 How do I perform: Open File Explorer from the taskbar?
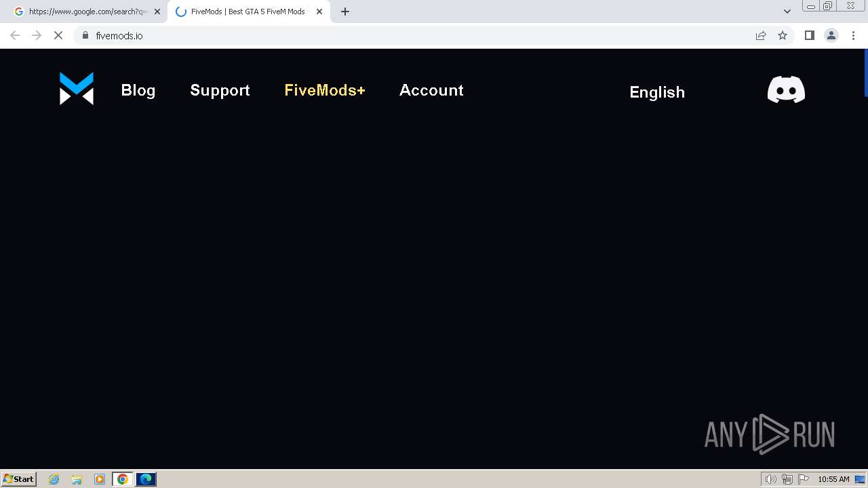[77, 479]
